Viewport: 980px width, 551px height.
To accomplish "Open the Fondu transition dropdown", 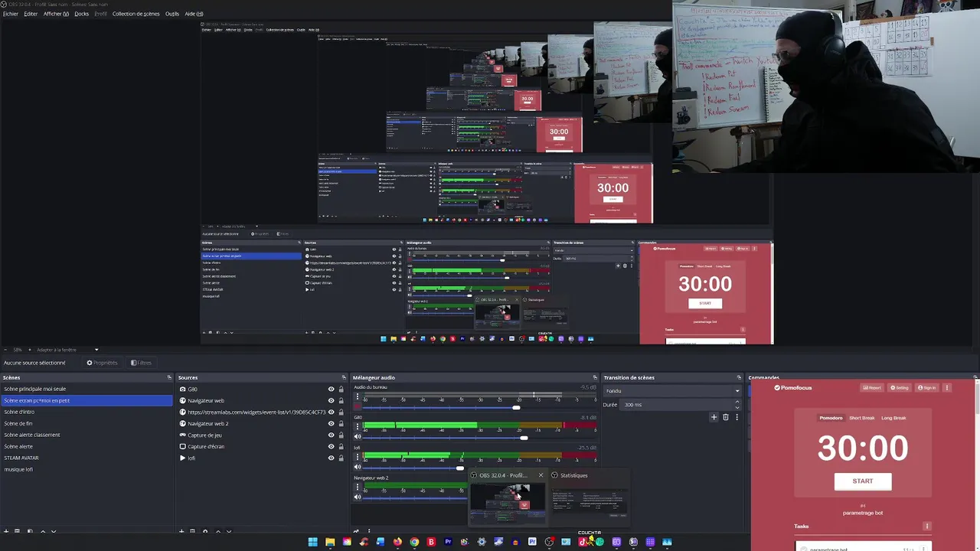I will point(672,391).
